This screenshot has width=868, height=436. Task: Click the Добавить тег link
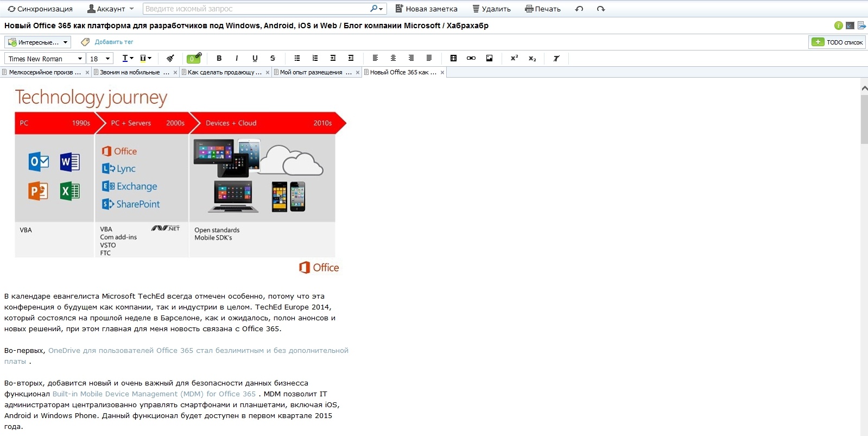[x=114, y=42]
